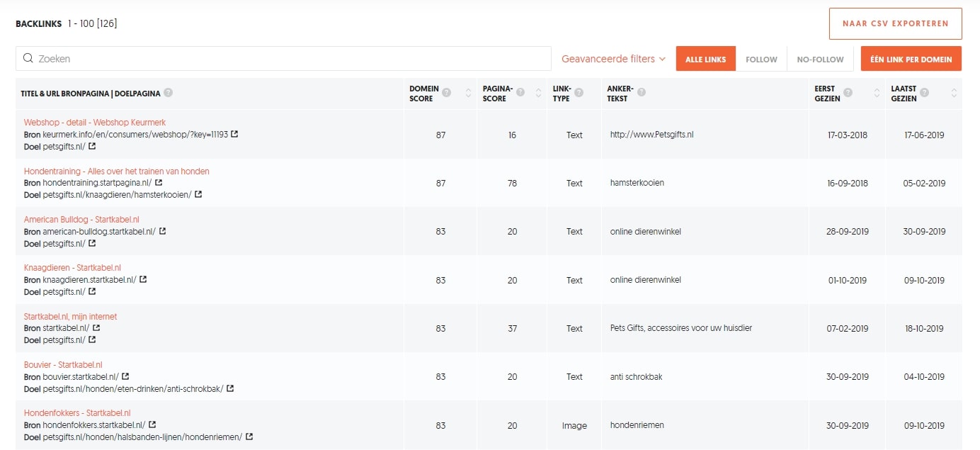980x450 pixels.
Task: Open Webshop - detail - Webshop Keurmerk link
Action: (x=95, y=123)
